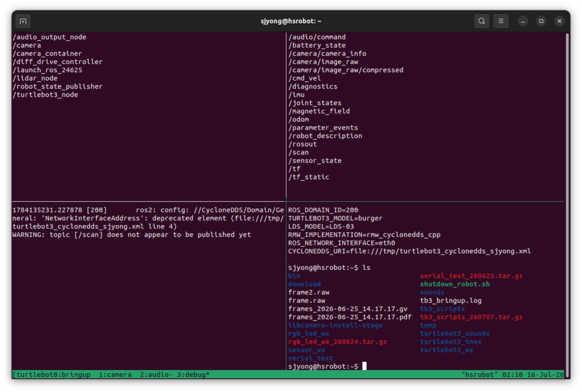Maximize the terminal window
The height and width of the screenshot is (392, 582).
541,21
